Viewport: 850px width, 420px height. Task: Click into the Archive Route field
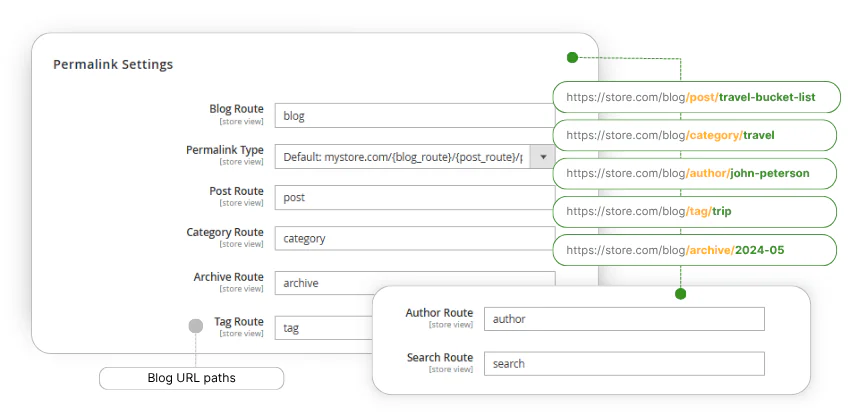[x=414, y=283]
